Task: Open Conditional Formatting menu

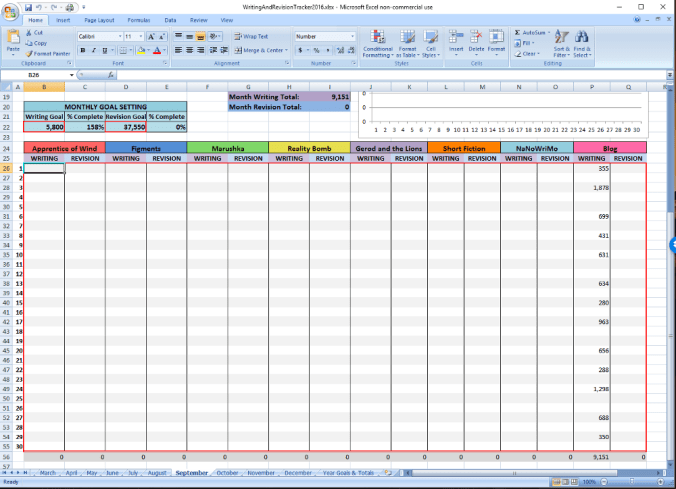Action: 378,43
